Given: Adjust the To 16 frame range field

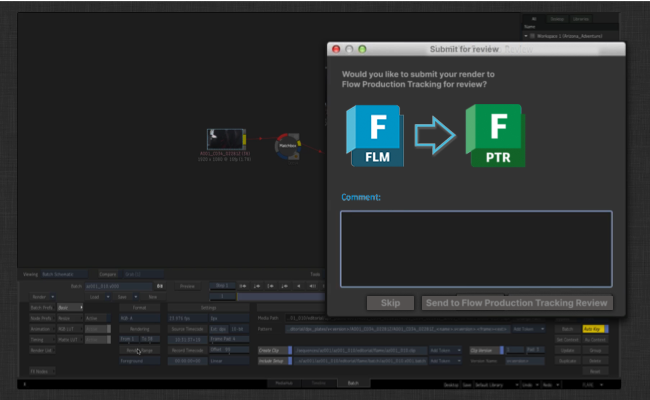Looking at the screenshot, I should (150, 339).
